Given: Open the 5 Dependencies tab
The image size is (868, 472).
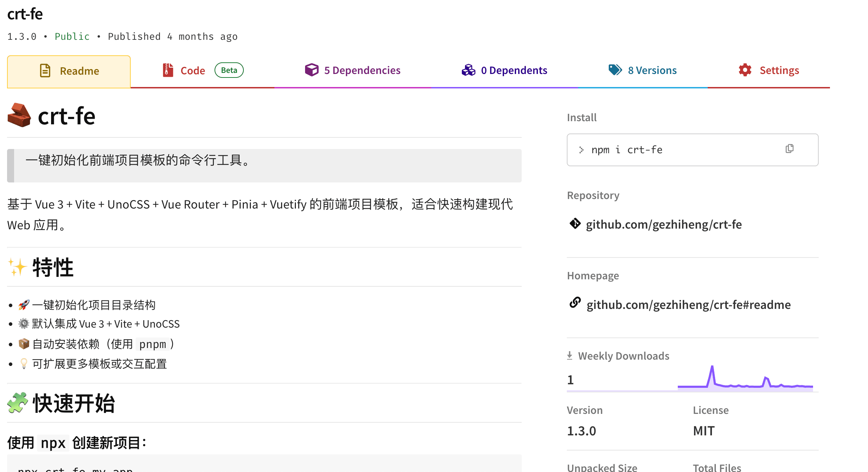Looking at the screenshot, I should click(x=362, y=70).
